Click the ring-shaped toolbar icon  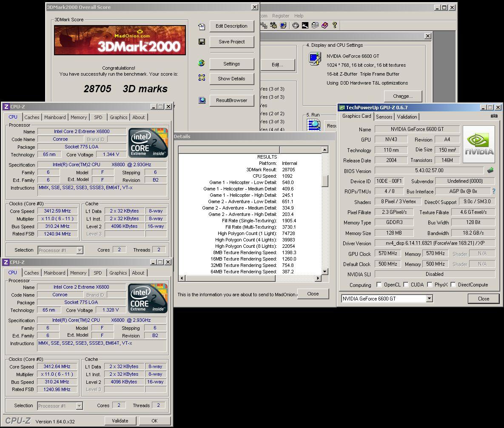pos(296,25)
